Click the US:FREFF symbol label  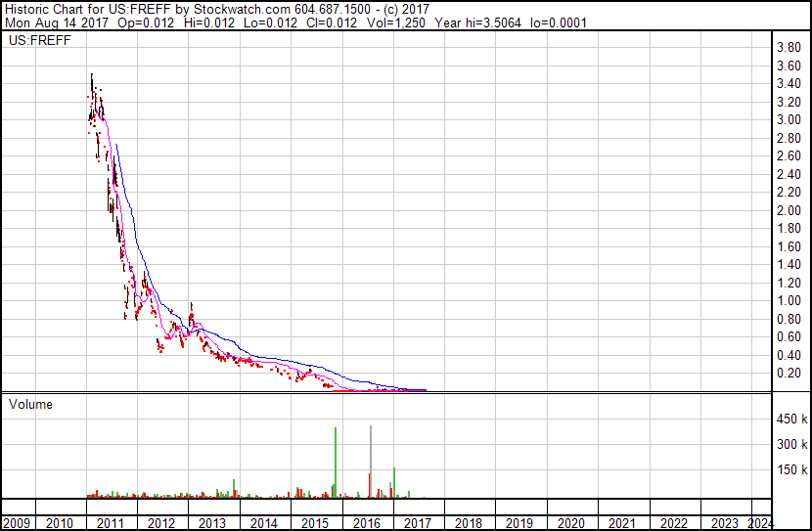coord(40,41)
